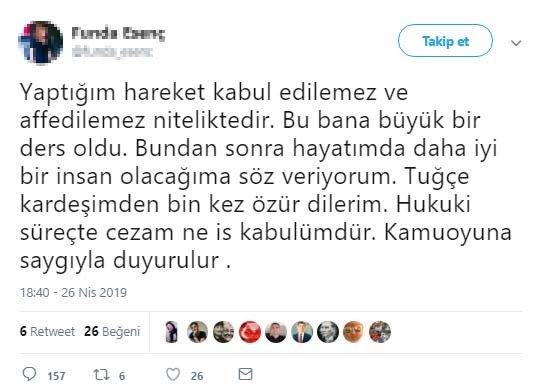
Task: Open the liker avatar with Turkish flag
Action: 250,332
